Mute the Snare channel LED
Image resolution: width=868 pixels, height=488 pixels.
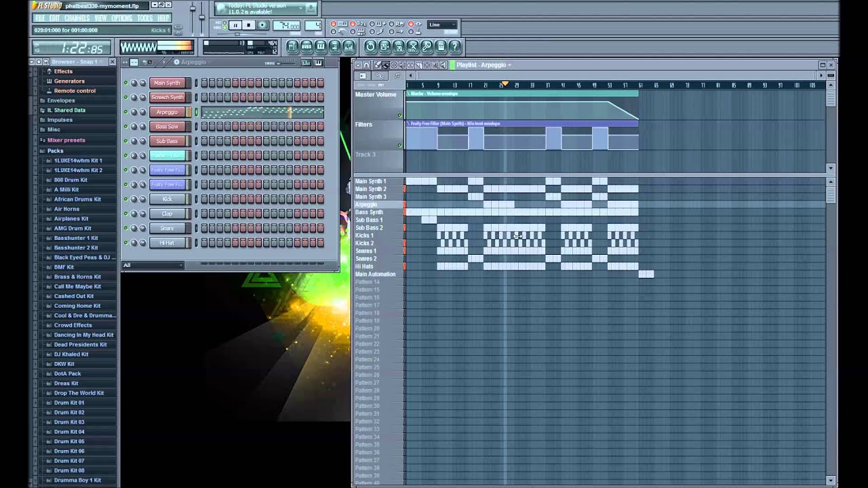tap(125, 228)
